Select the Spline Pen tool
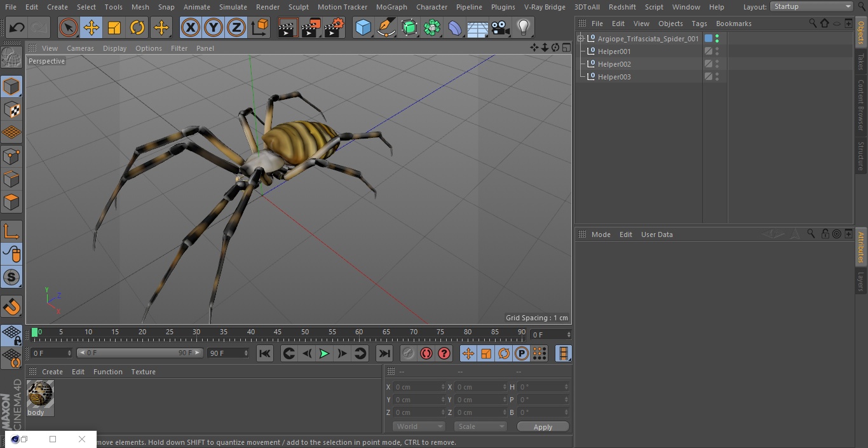This screenshot has height=448, width=868. pos(386,27)
